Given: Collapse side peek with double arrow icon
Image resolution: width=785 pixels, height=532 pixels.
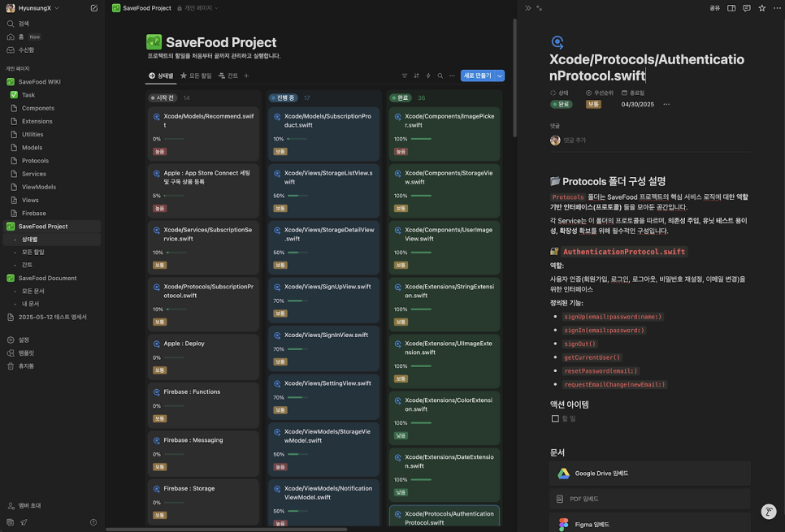Looking at the screenshot, I should click(527, 8).
